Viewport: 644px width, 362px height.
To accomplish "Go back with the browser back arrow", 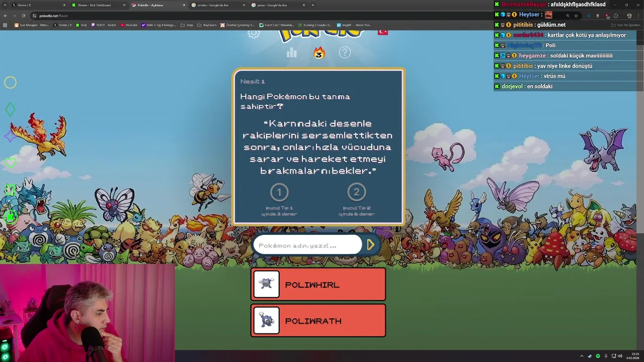I will pyautogui.click(x=5, y=16).
